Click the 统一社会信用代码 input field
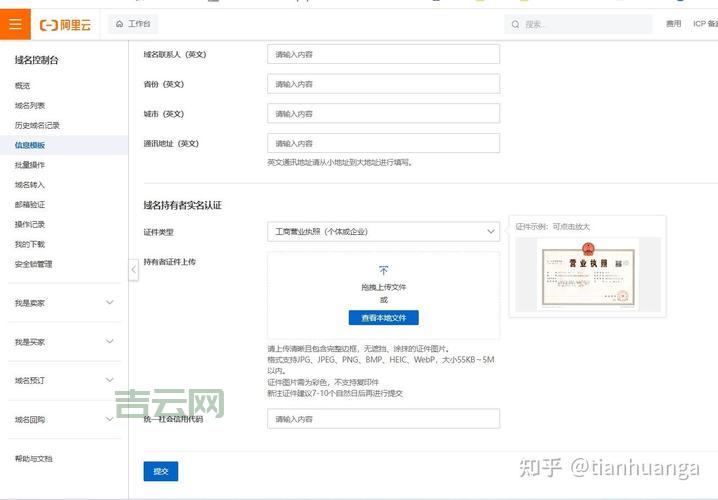Image resolution: width=718 pixels, height=500 pixels. pos(383,418)
